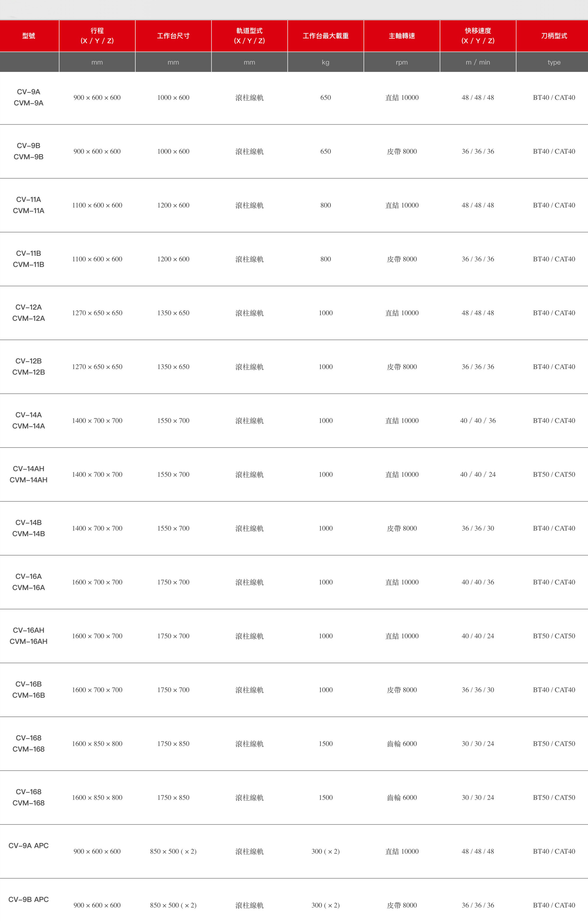Select the CV-9A CVM-9A model row
This screenshot has height=922, width=588.
(294, 98)
